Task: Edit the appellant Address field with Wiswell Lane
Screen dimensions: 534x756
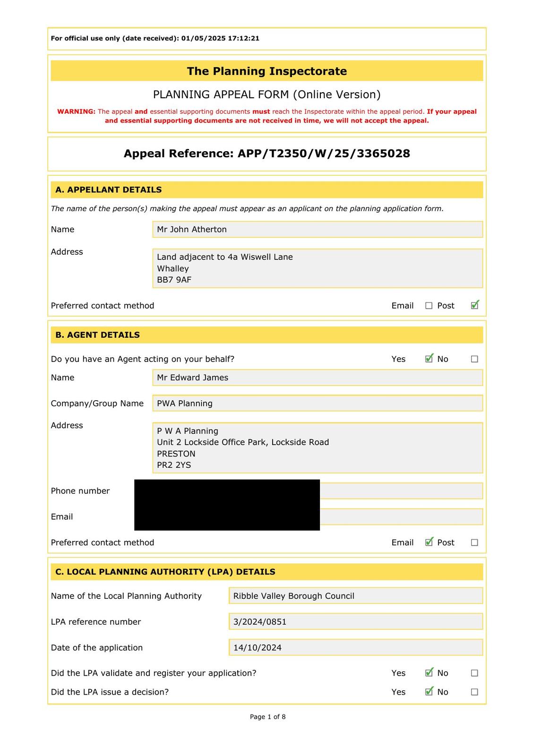Action: point(317,268)
